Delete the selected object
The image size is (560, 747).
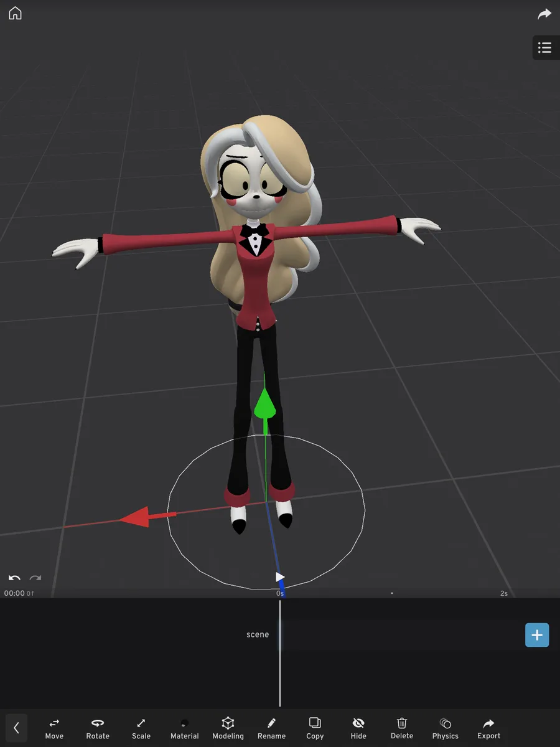tap(402, 728)
